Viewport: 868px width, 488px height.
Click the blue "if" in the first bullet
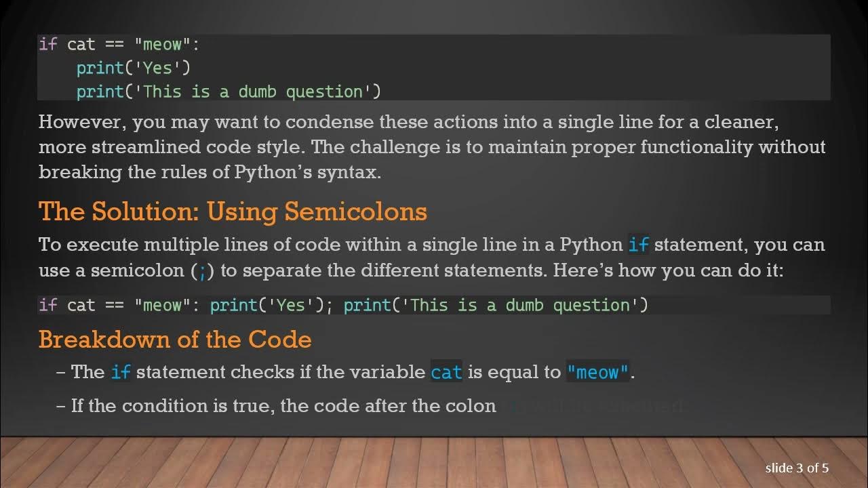(120, 372)
